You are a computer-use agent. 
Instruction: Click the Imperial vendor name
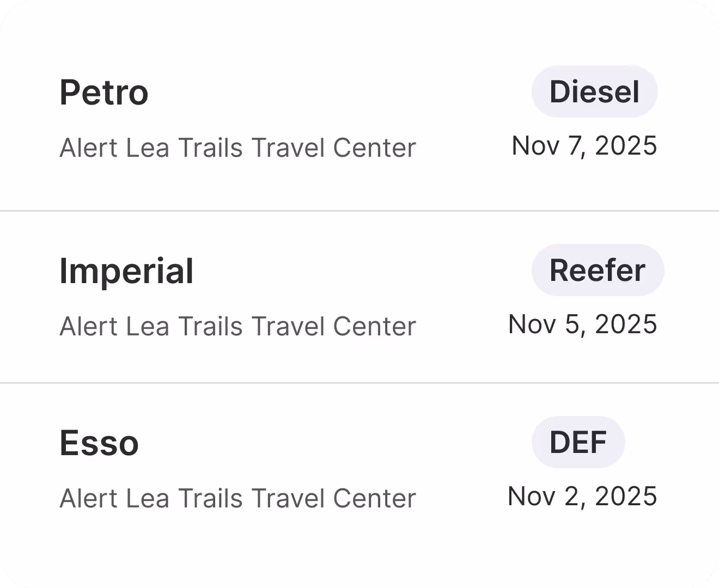127,270
